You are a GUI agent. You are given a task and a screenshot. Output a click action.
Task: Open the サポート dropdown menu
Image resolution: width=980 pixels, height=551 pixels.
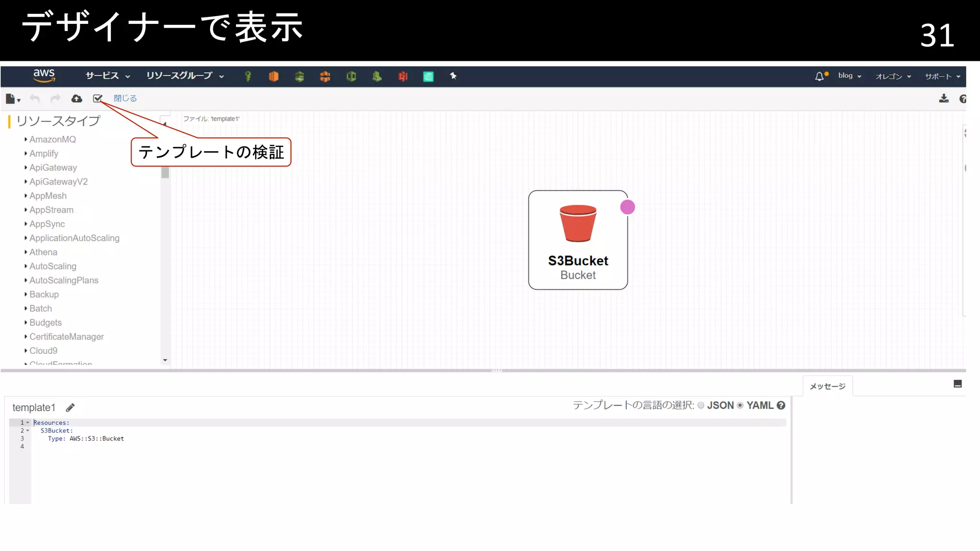[x=943, y=77]
